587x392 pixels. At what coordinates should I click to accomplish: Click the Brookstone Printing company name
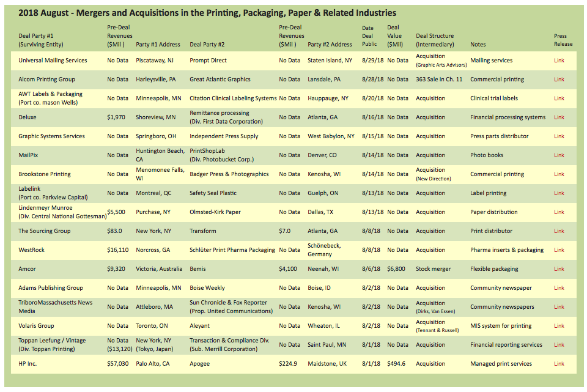tap(45, 174)
